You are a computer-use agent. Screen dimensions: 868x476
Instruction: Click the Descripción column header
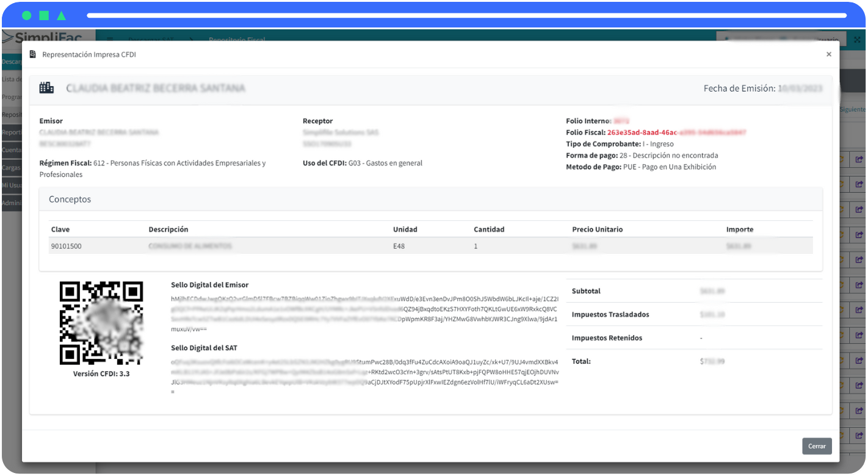pyautogui.click(x=168, y=229)
